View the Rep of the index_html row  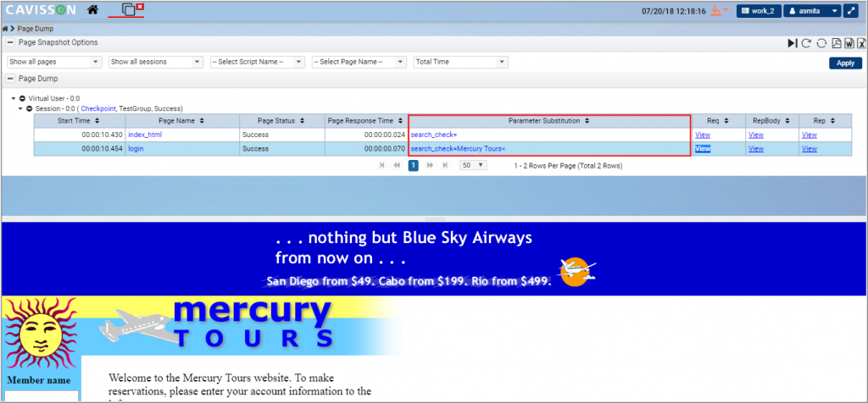pyautogui.click(x=809, y=135)
